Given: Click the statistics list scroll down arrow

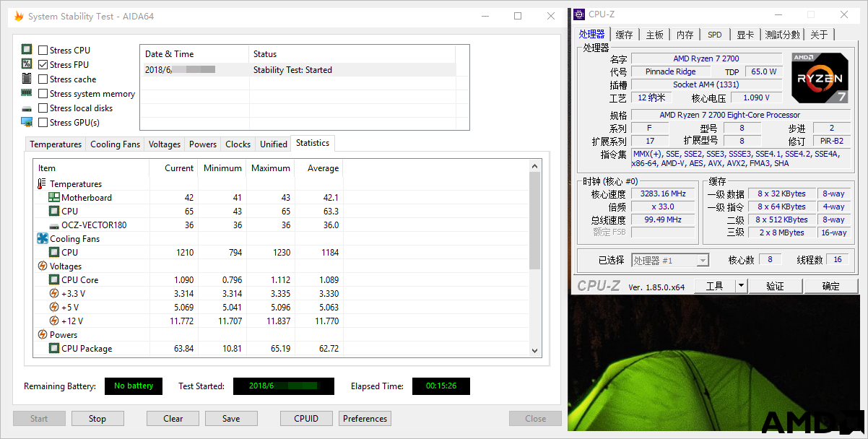Looking at the screenshot, I should click(x=535, y=351).
